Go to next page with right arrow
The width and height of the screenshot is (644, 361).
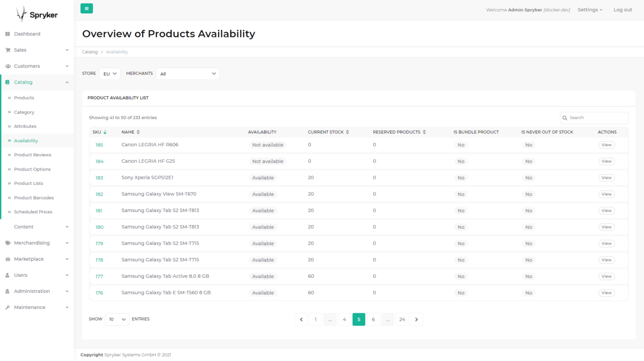click(x=416, y=320)
